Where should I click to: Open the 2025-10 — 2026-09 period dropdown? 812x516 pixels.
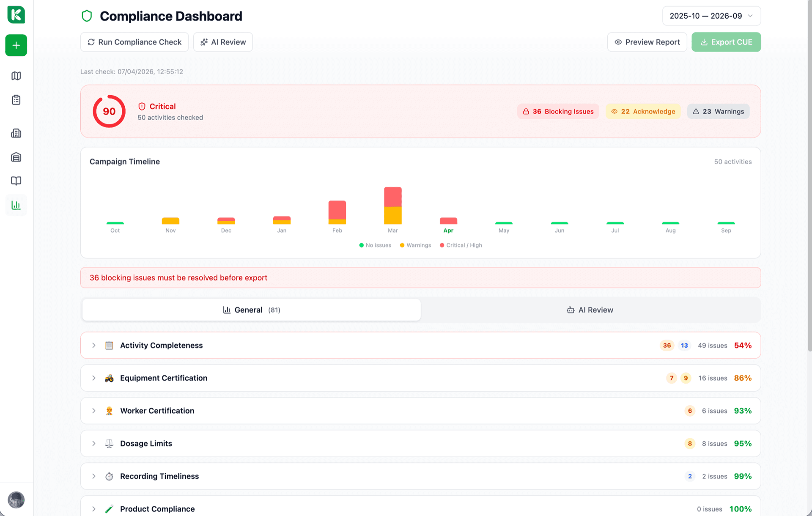coord(711,16)
